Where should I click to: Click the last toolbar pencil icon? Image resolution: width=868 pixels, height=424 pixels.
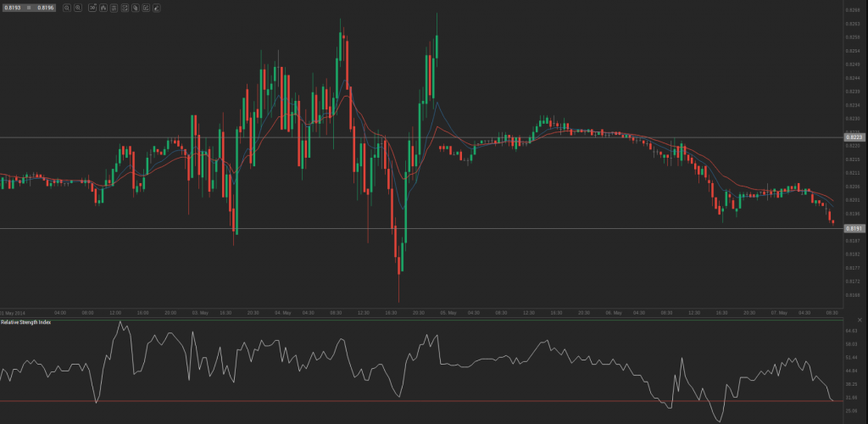pyautogui.click(x=157, y=8)
